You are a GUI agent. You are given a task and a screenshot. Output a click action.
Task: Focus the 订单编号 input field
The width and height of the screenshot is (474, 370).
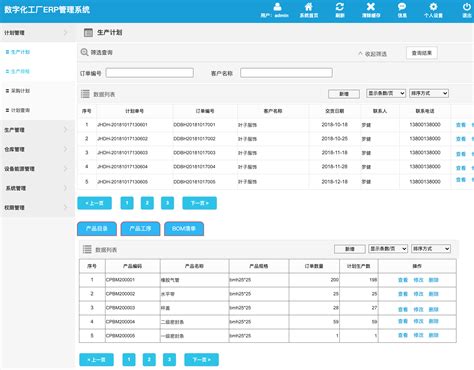tap(150, 73)
